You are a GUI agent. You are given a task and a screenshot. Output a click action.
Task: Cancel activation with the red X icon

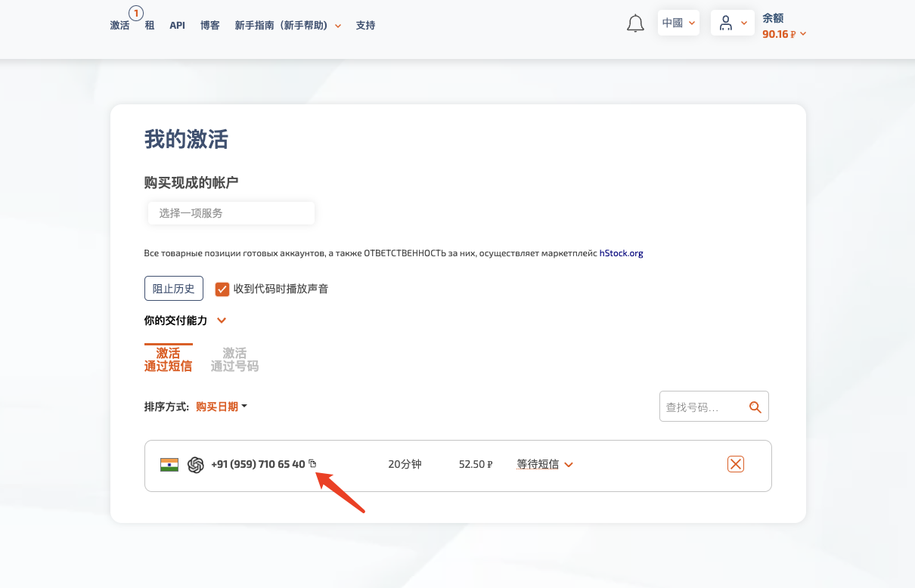[x=735, y=464]
